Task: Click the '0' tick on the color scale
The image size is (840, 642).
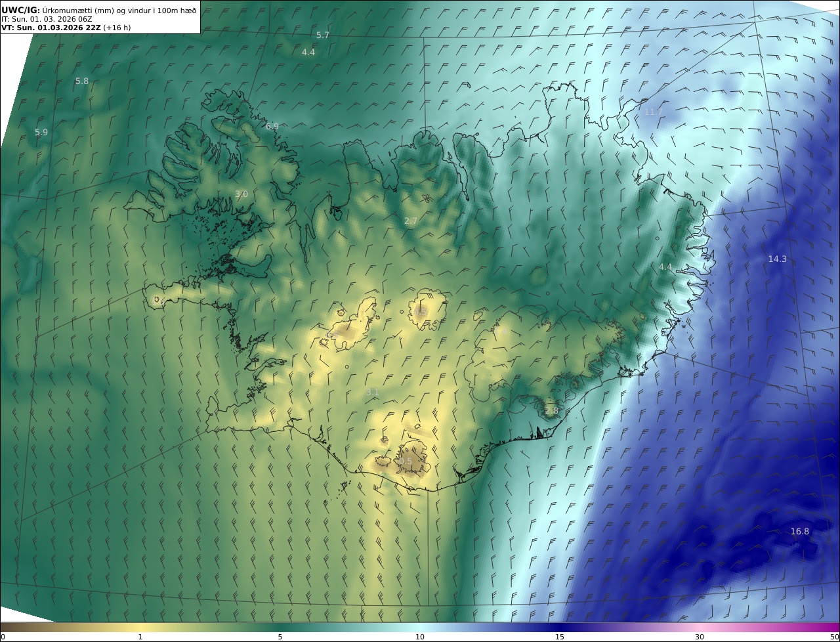Action: 3,637
